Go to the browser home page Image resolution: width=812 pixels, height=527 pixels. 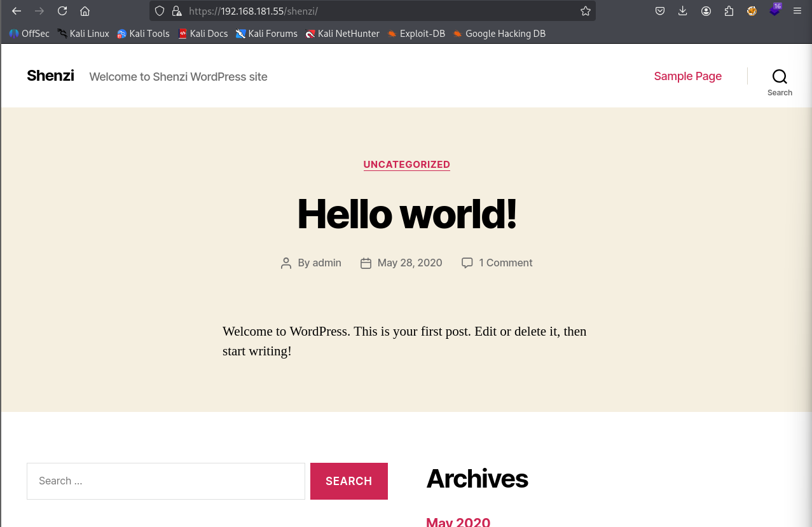85,11
